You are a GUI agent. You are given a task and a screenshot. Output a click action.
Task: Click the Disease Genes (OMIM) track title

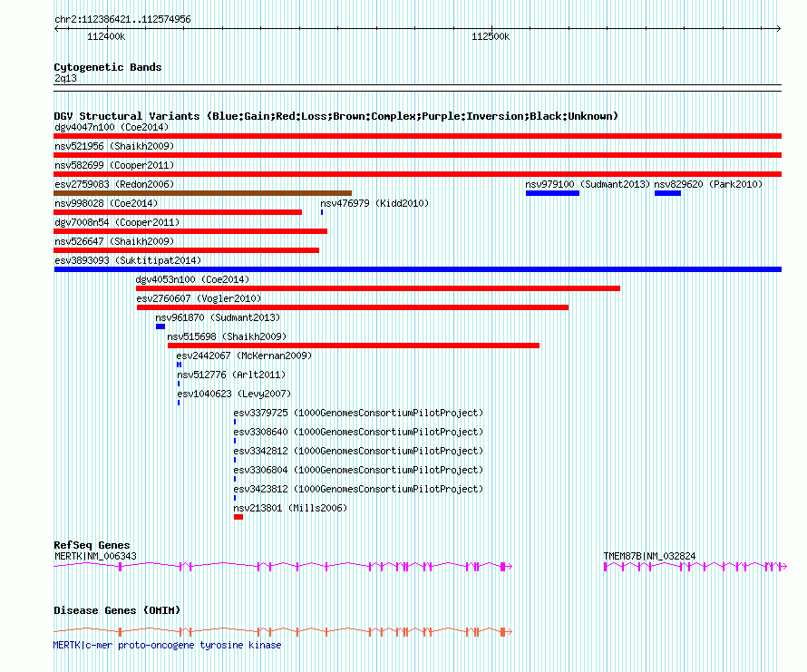(117, 610)
